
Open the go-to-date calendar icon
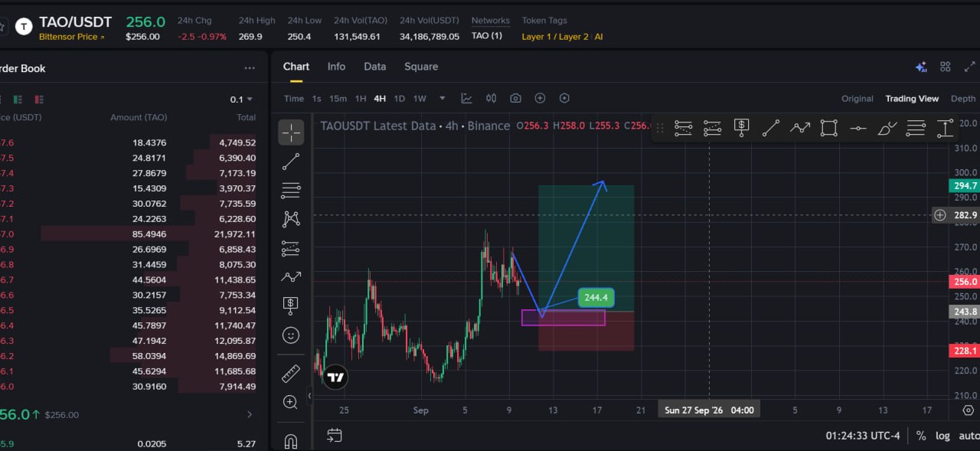[334, 436]
